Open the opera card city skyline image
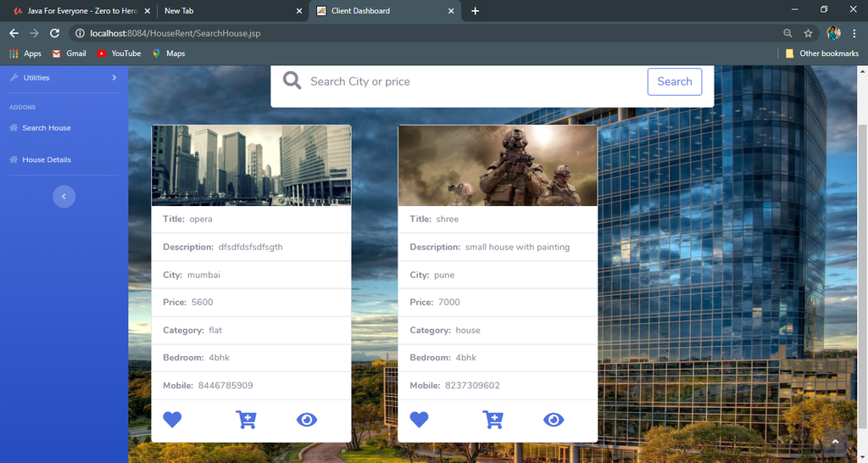868x463 pixels. tap(251, 165)
